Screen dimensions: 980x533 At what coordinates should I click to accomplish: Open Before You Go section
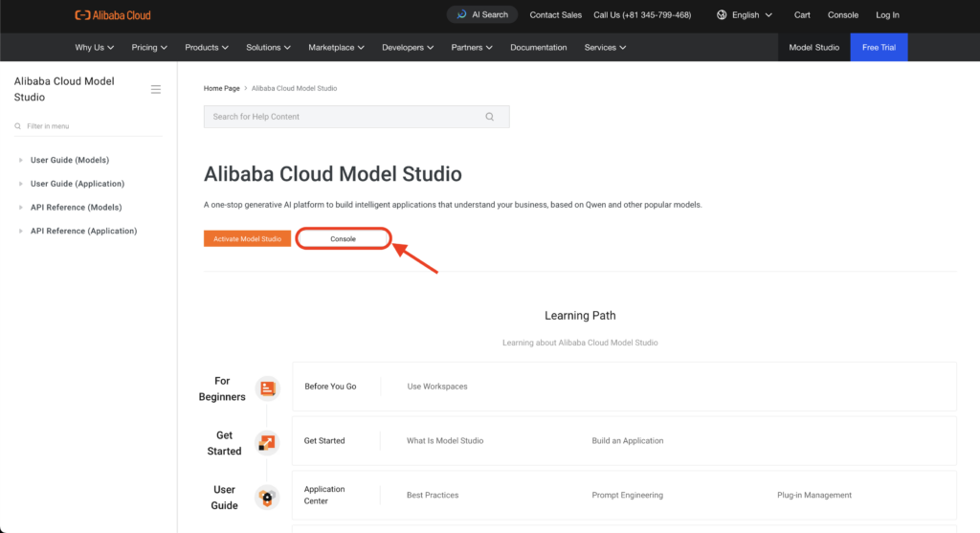pos(330,387)
